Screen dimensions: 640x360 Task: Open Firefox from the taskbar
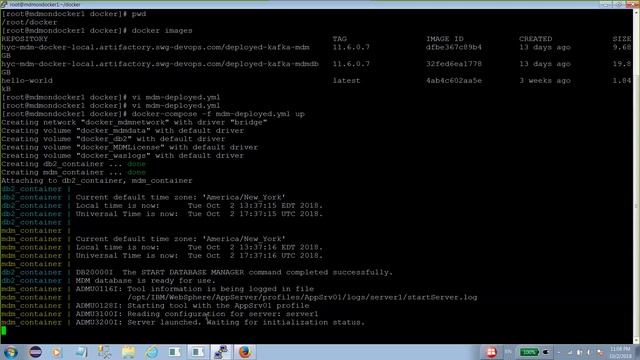point(245,352)
